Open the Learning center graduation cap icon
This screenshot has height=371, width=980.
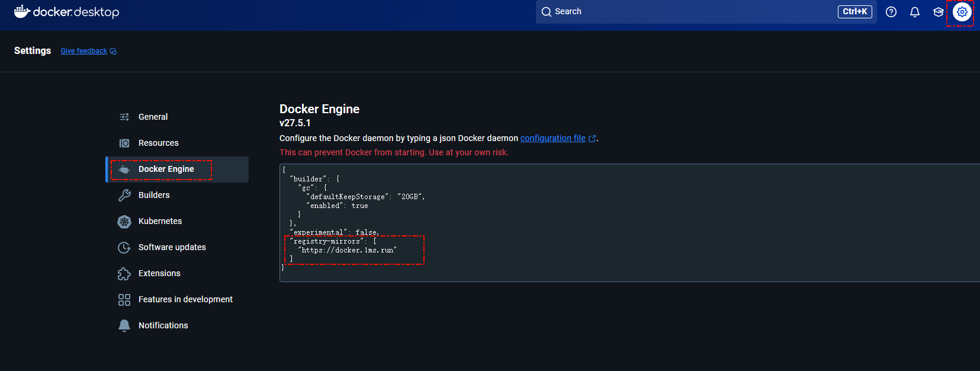click(x=939, y=12)
